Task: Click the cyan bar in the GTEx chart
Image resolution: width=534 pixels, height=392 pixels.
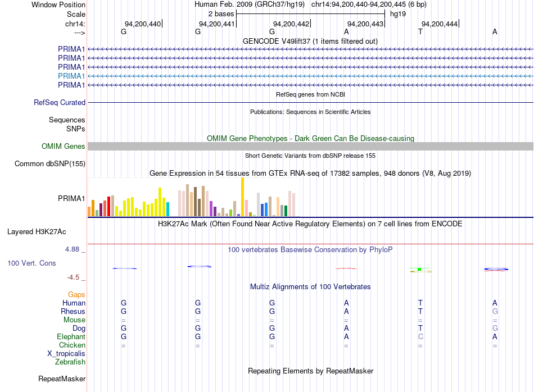Action: pyautogui.click(x=168, y=209)
